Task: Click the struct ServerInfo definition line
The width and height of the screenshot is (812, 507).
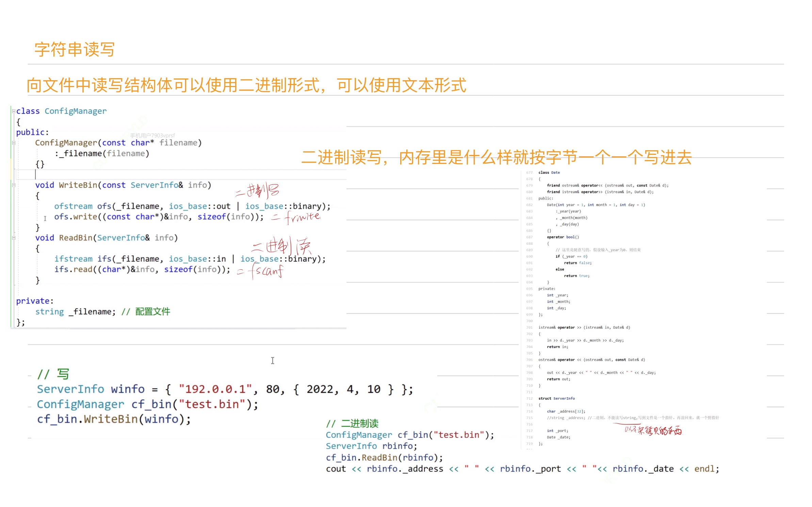Action: click(556, 399)
